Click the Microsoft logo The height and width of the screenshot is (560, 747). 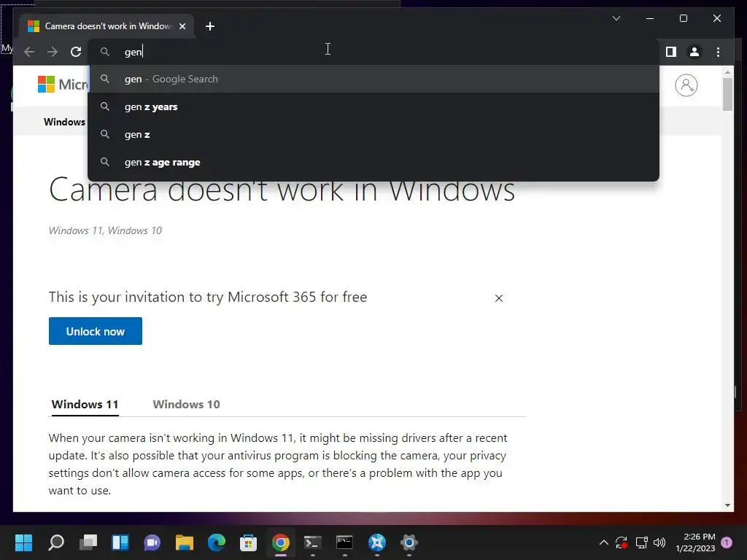pyautogui.click(x=63, y=85)
